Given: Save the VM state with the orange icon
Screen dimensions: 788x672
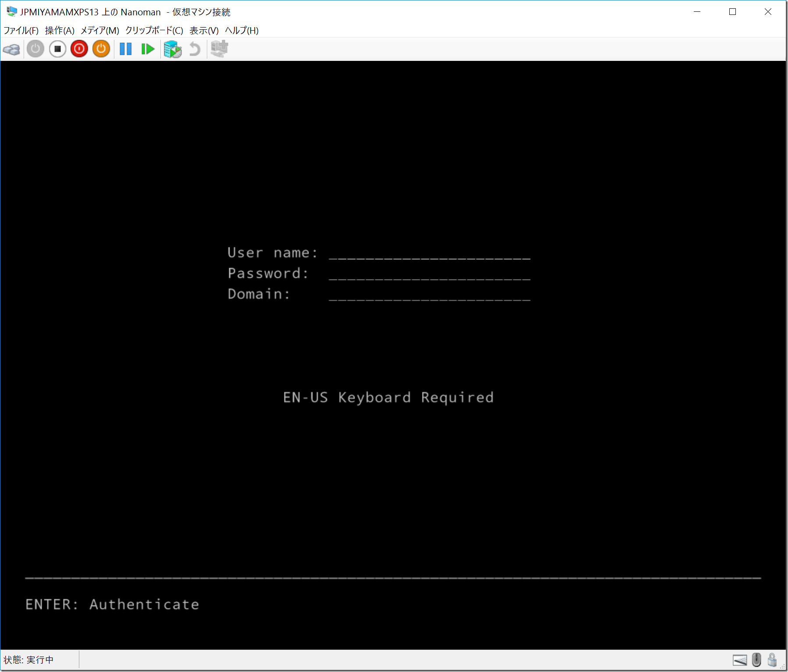Looking at the screenshot, I should pos(101,49).
